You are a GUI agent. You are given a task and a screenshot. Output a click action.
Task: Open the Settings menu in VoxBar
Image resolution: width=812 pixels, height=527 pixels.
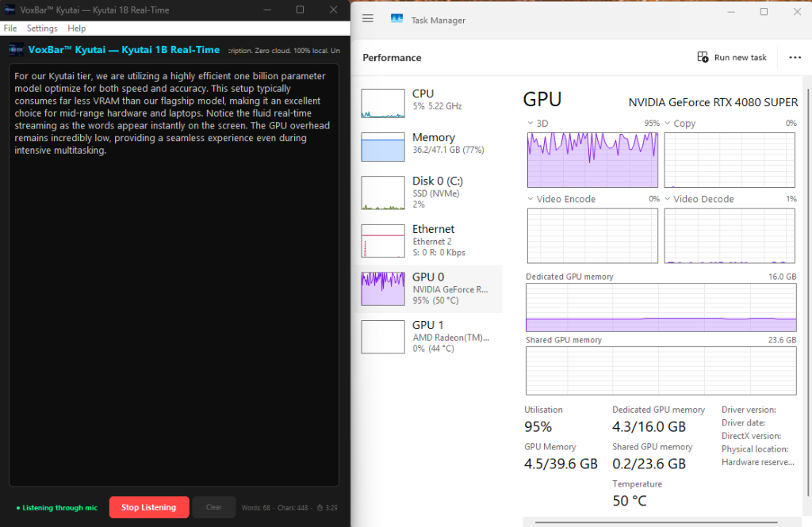42,29
